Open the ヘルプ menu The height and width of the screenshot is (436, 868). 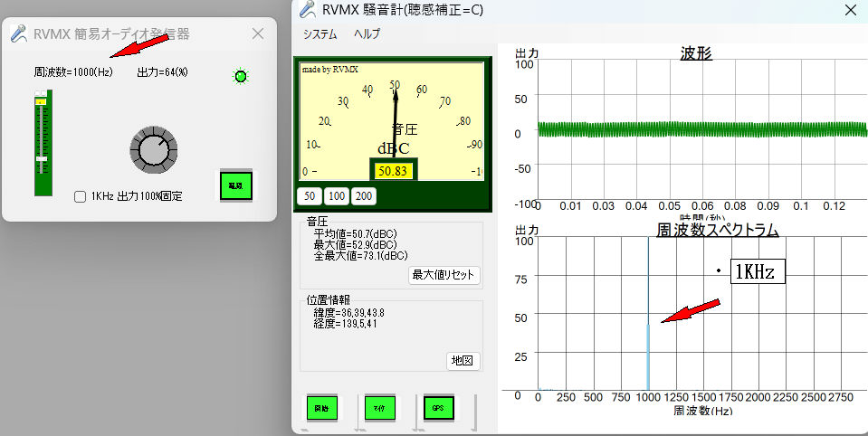(x=367, y=34)
